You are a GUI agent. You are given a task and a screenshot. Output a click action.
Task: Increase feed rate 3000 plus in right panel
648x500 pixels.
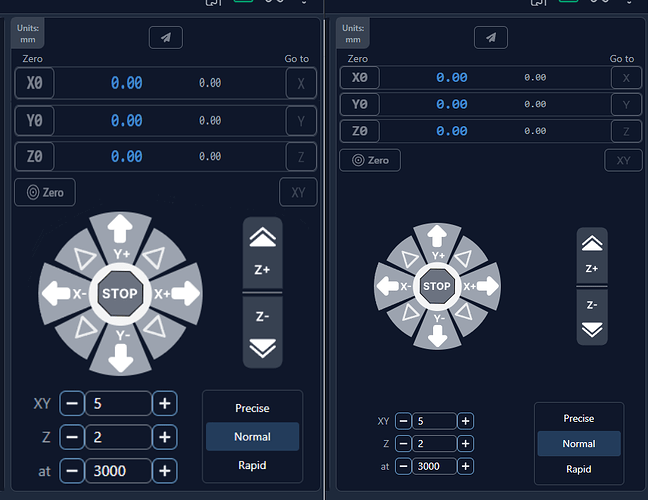465,466
